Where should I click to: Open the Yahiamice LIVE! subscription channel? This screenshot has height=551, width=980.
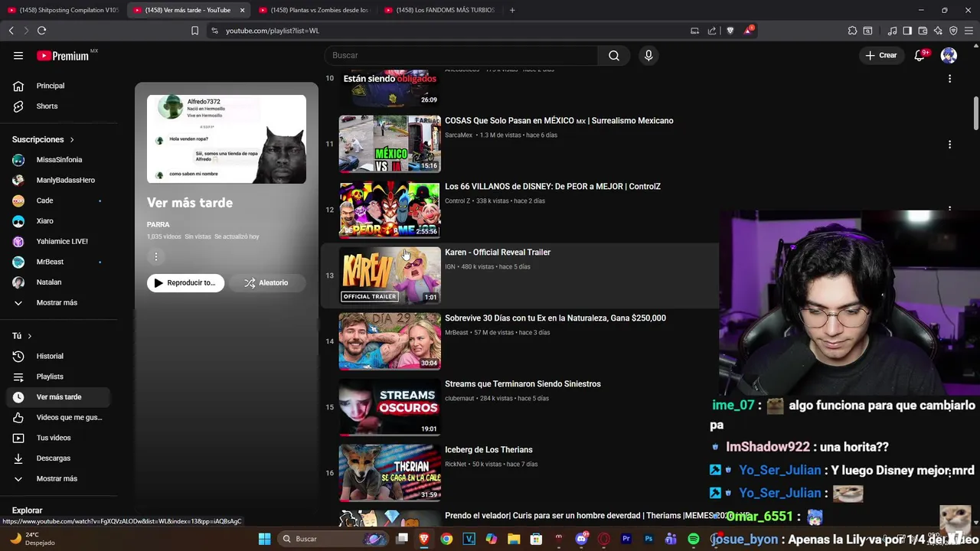(x=60, y=241)
